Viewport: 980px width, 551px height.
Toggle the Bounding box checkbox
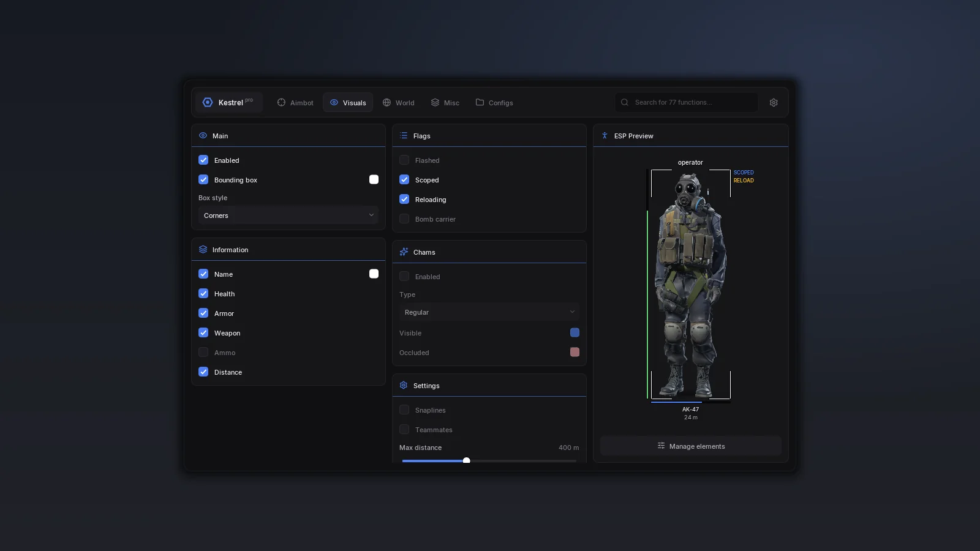pos(203,179)
